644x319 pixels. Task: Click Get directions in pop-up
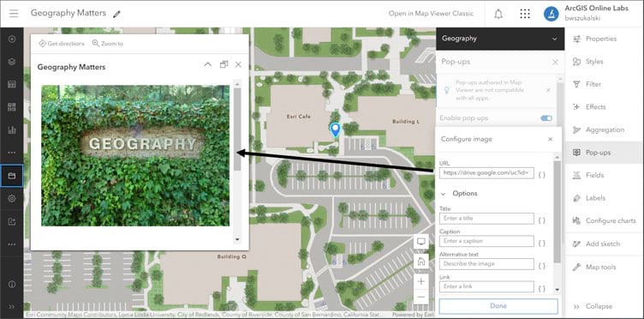click(x=62, y=44)
